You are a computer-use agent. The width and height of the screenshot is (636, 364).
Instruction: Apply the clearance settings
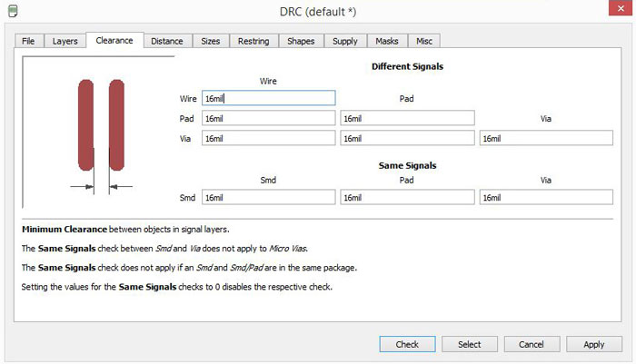(594, 344)
